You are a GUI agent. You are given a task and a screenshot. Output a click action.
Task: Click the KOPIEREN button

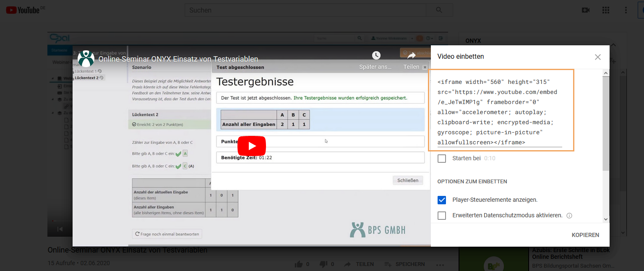(585, 235)
